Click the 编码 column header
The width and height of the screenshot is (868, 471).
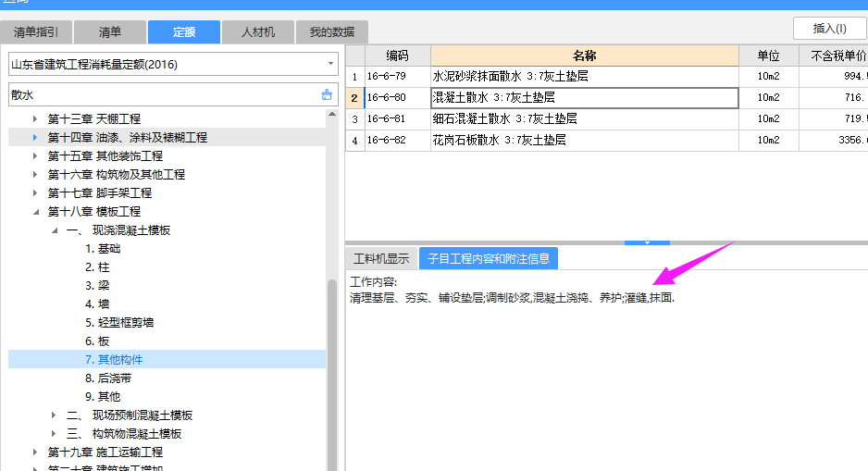click(x=398, y=56)
